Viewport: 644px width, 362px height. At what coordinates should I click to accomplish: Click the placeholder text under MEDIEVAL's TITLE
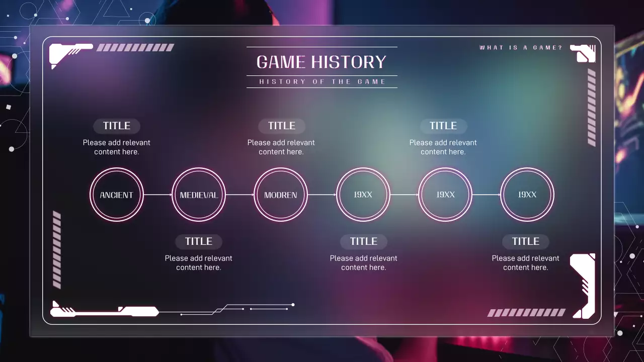coord(199,262)
